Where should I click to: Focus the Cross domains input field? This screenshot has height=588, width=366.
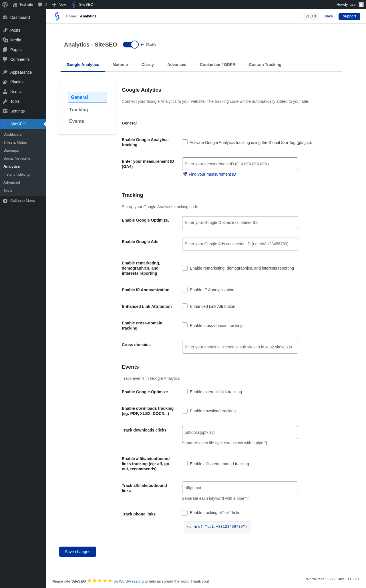pyautogui.click(x=240, y=347)
